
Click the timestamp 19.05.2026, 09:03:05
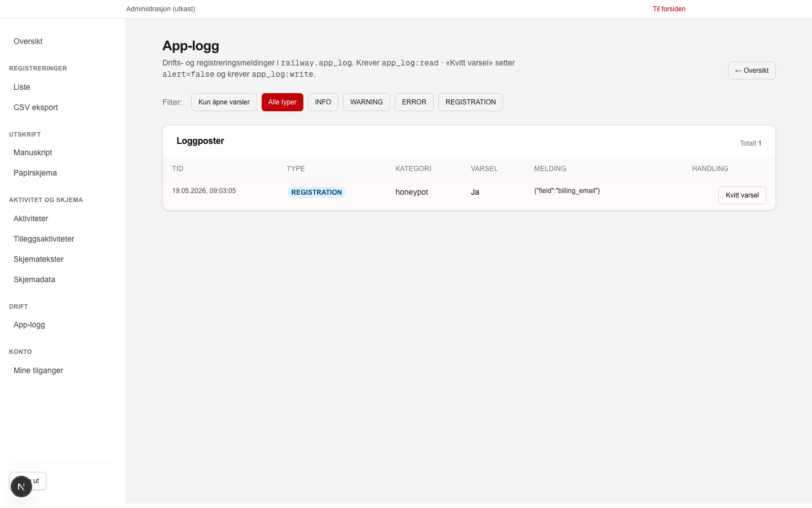tap(204, 191)
